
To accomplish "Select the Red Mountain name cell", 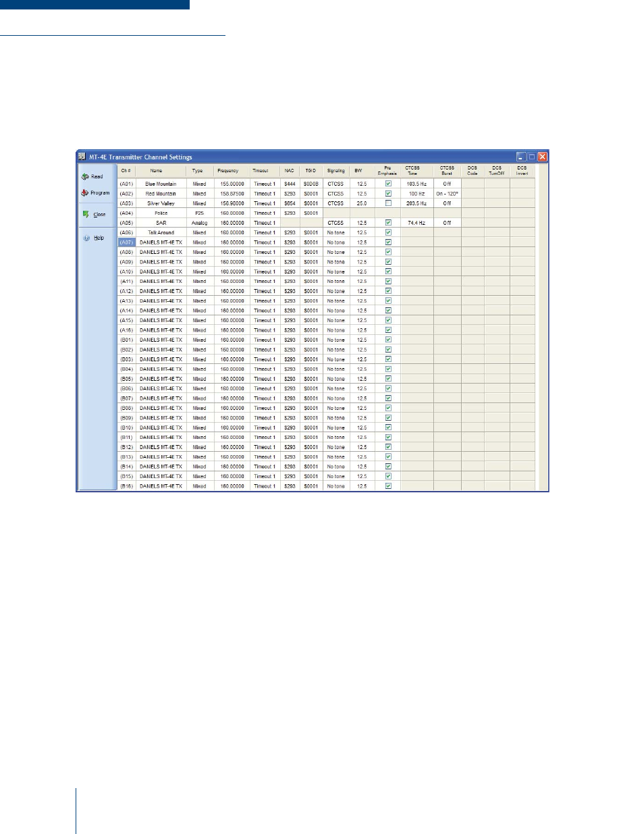I will tap(161, 193).
